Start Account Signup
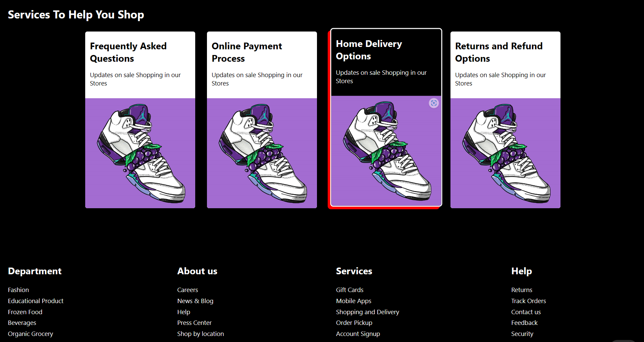This screenshot has height=342, width=644. click(x=358, y=334)
